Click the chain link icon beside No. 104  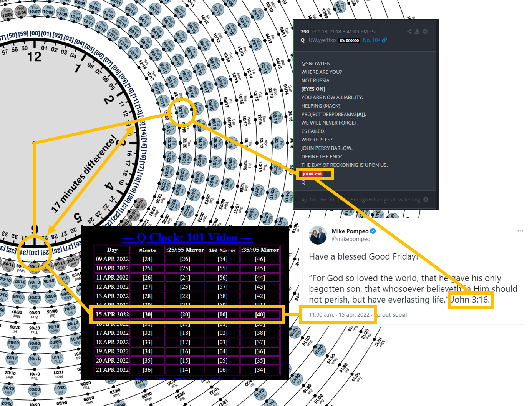(384, 40)
